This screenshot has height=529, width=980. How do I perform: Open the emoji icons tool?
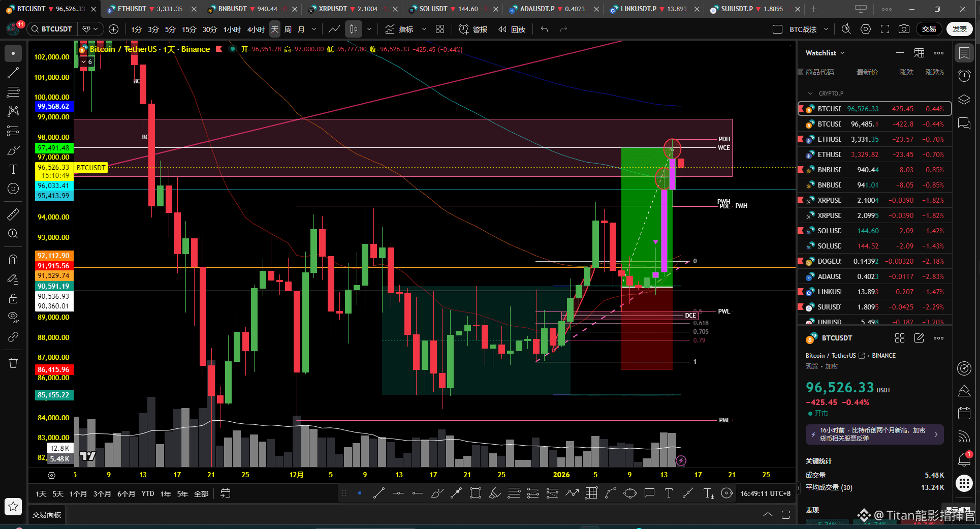click(13, 189)
